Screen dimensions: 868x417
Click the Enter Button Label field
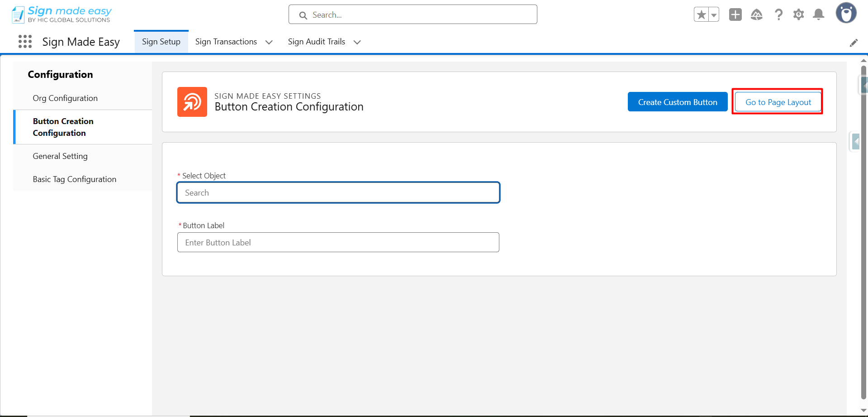tap(338, 243)
